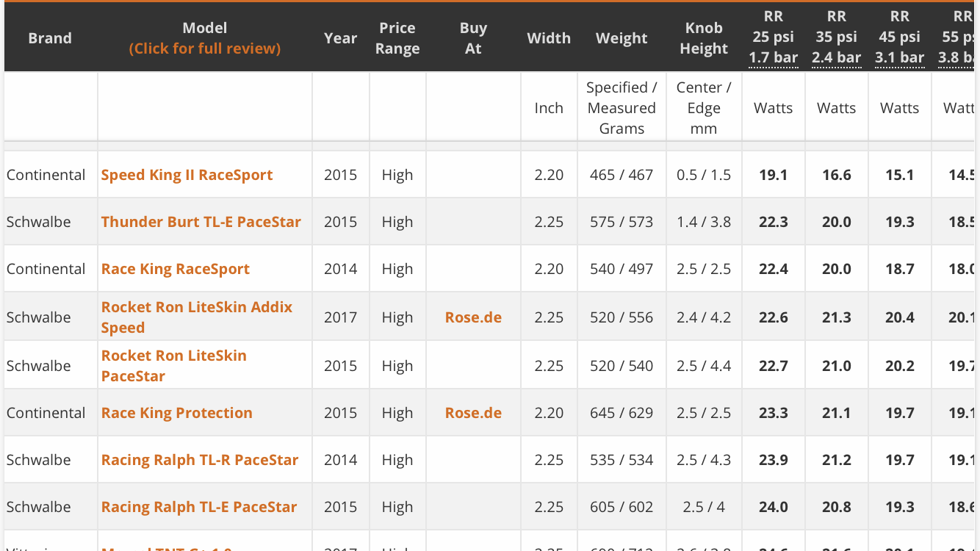The width and height of the screenshot is (980, 551).
Task: Open Thunder Burt TL-E PaceStar review
Action: pyautogui.click(x=201, y=222)
